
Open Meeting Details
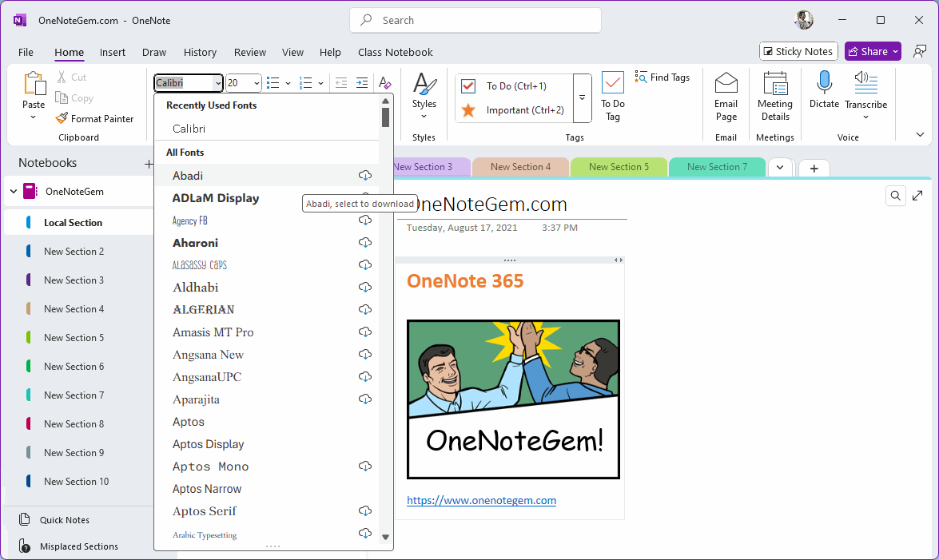(x=775, y=96)
